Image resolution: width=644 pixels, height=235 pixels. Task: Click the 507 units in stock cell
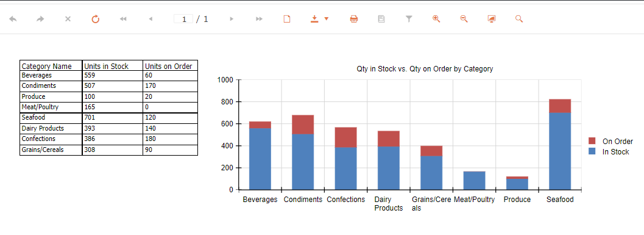point(113,87)
